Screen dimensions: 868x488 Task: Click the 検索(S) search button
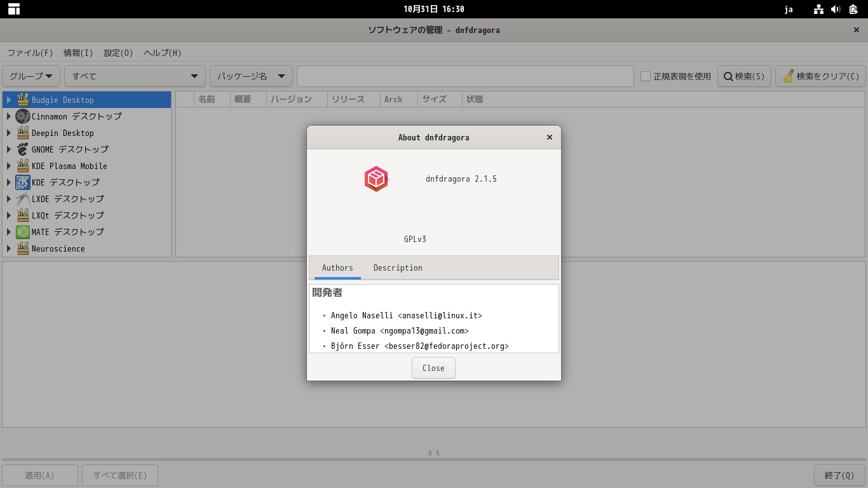click(x=745, y=76)
